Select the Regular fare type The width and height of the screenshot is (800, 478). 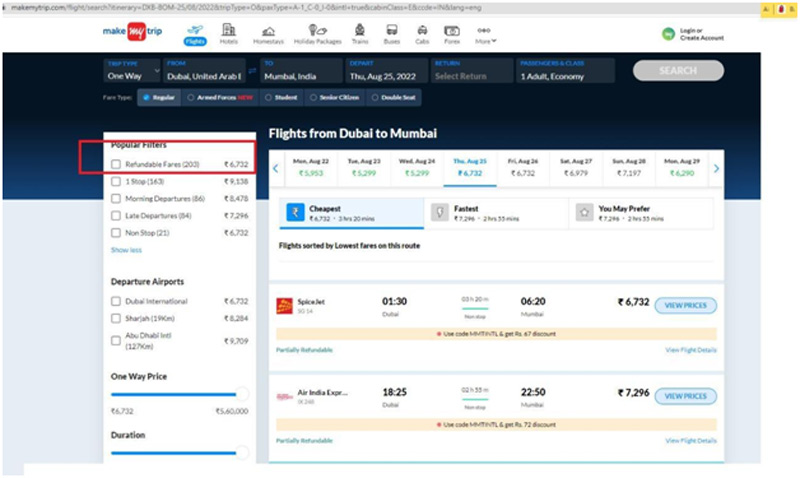pyautogui.click(x=159, y=97)
